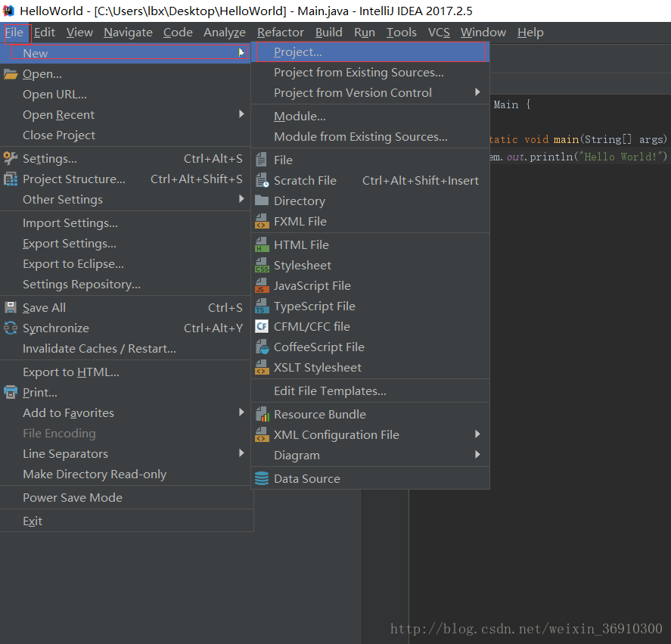The width and height of the screenshot is (671, 644).
Task: Click the HTML File icon
Action: tap(262, 245)
